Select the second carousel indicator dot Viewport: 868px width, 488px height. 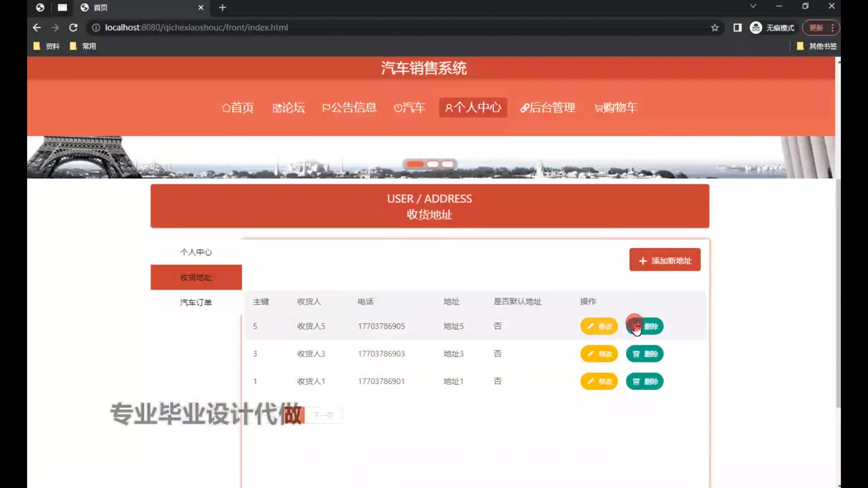point(433,164)
